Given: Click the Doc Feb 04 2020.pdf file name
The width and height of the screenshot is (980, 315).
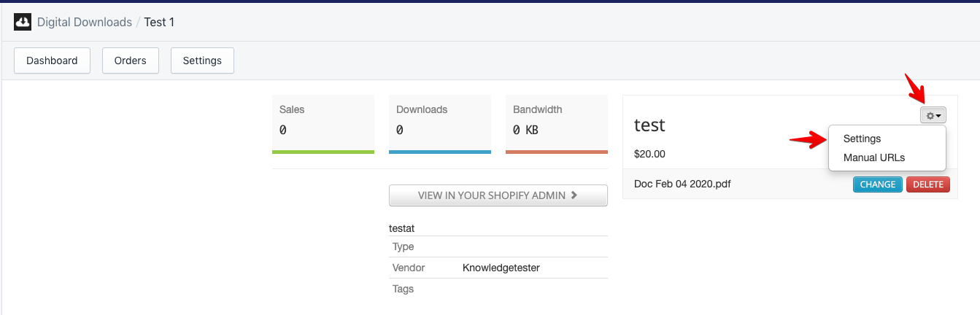Looking at the screenshot, I should (x=682, y=184).
